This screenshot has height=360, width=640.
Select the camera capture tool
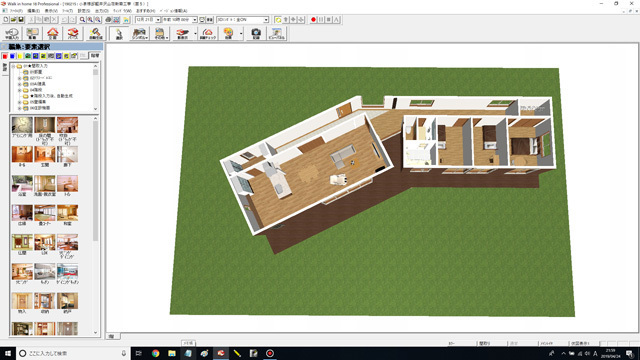[256, 33]
